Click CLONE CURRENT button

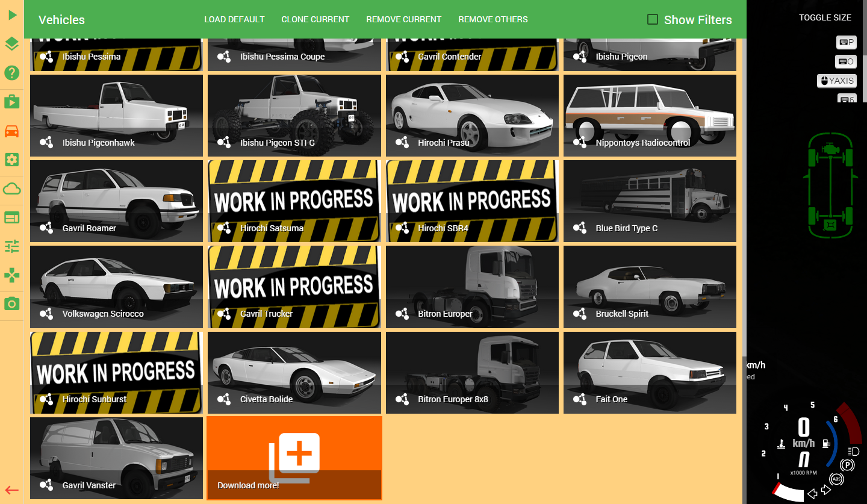click(x=315, y=19)
